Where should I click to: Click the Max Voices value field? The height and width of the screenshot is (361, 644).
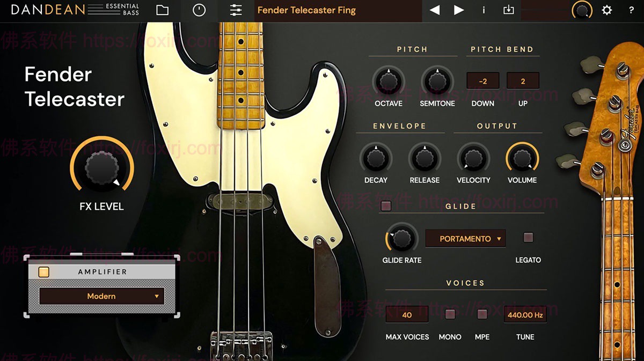406,314
